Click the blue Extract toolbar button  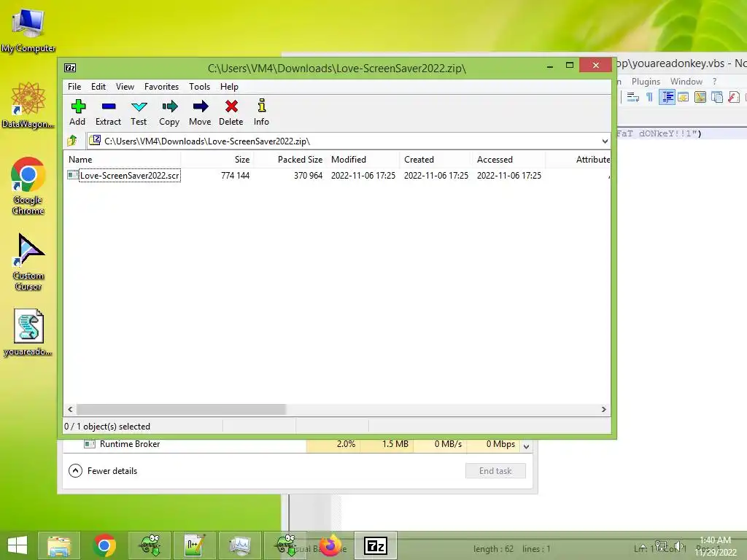108,112
